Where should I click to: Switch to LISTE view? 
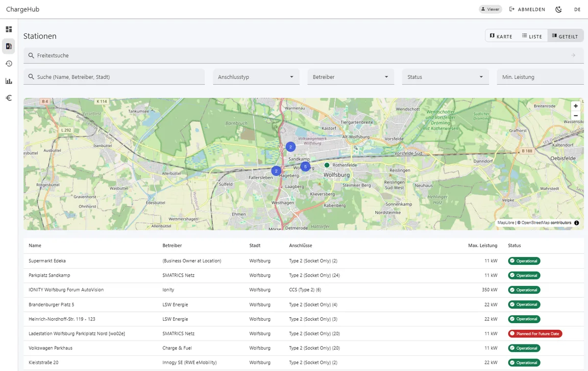pos(532,36)
